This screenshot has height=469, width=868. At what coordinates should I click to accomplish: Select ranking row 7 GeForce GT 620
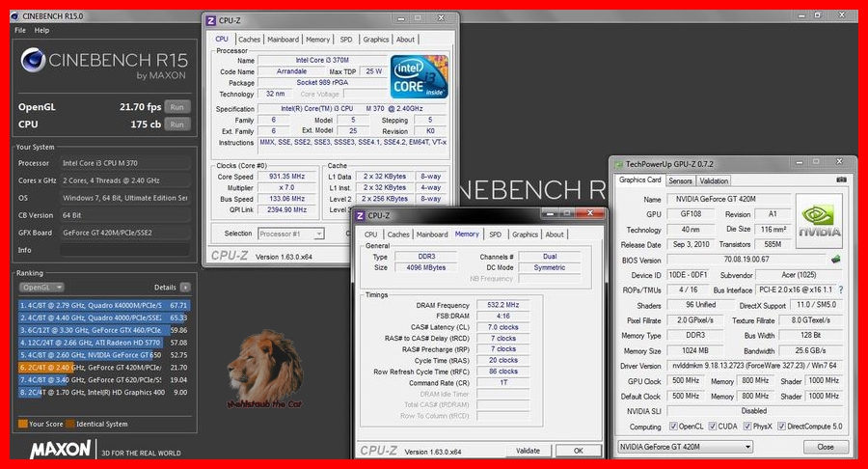[x=103, y=380]
